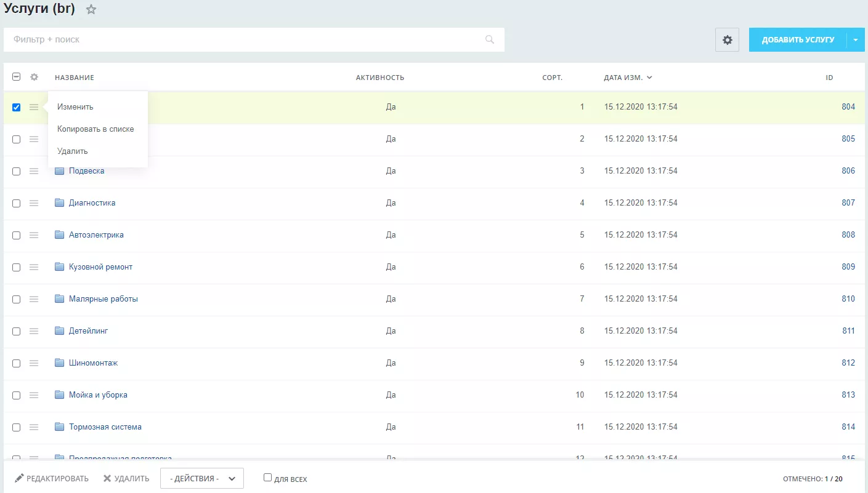The height and width of the screenshot is (493, 868).
Task: Click УДАЛИТЬ in the bottom bar
Action: point(126,478)
